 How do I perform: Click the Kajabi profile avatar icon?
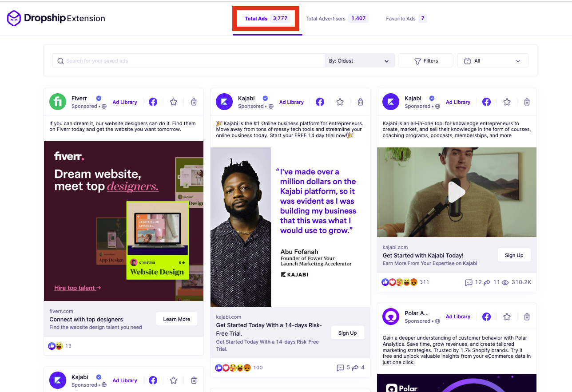[224, 102]
